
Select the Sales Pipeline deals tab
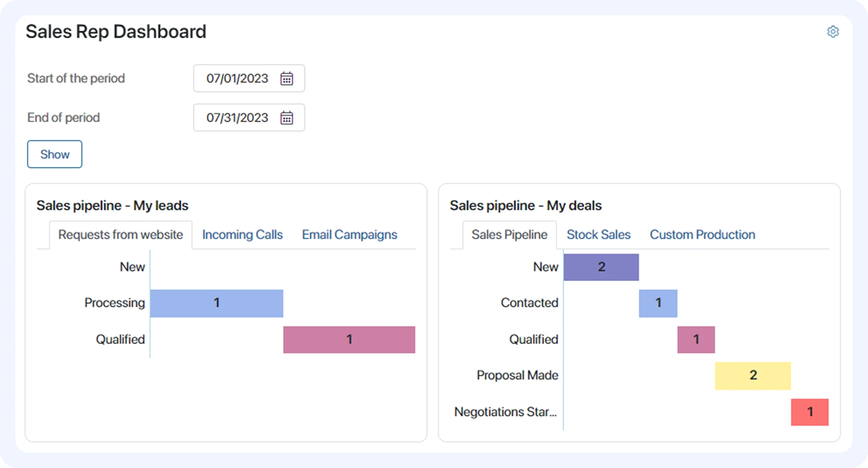click(509, 235)
